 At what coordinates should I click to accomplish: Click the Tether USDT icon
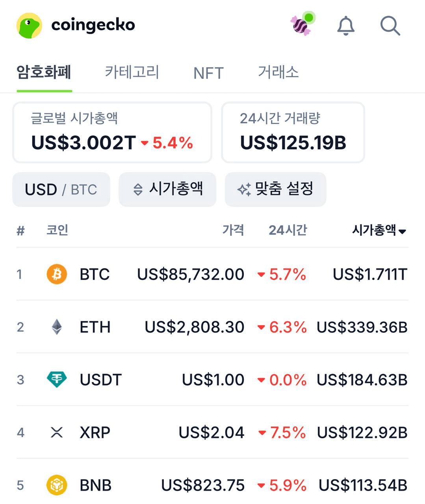(57, 380)
